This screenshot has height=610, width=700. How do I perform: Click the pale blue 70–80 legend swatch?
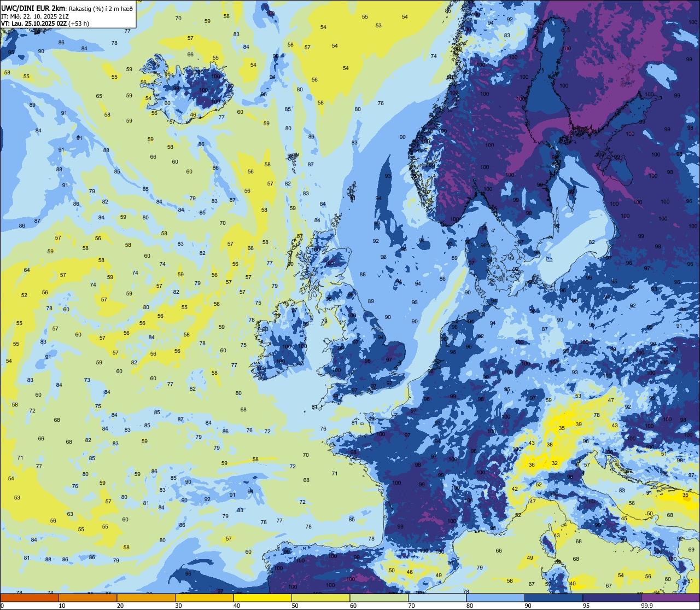(x=437, y=597)
